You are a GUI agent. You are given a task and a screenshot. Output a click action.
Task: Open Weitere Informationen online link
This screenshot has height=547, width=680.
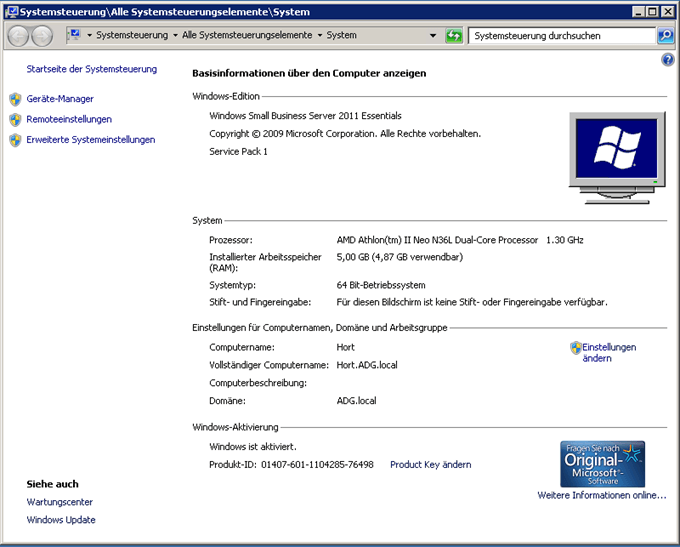tap(602, 495)
